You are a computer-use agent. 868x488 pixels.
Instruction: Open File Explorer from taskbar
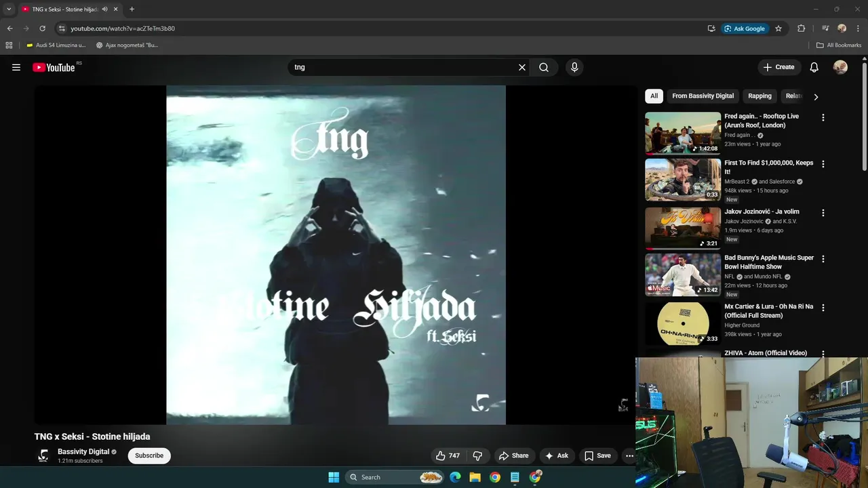(475, 477)
